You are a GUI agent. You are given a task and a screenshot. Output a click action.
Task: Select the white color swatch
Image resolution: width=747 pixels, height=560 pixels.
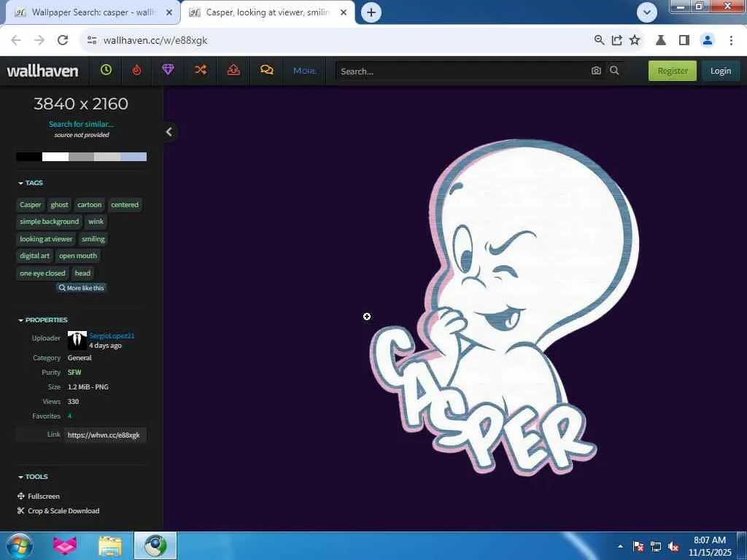pos(55,157)
